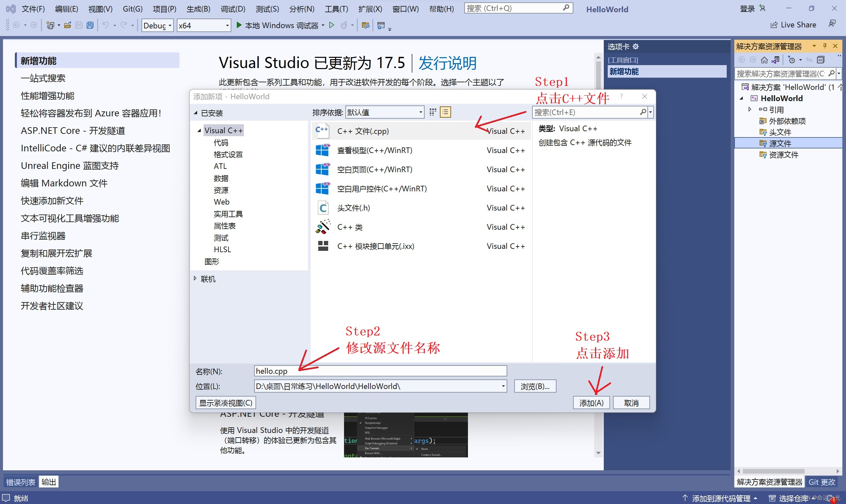Screen dimensions: 846x504
Task: Click the 显示紧凑视图(C) button
Action: click(x=226, y=403)
